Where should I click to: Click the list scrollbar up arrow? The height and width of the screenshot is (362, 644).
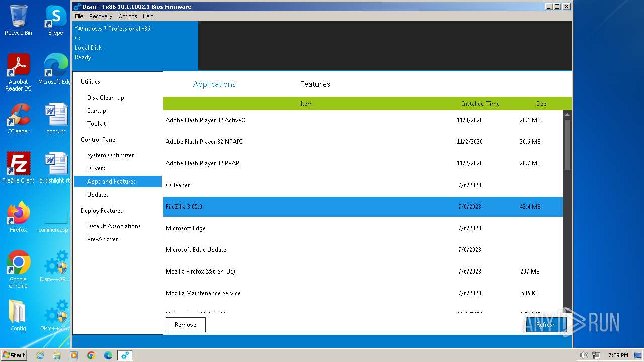coord(567,115)
